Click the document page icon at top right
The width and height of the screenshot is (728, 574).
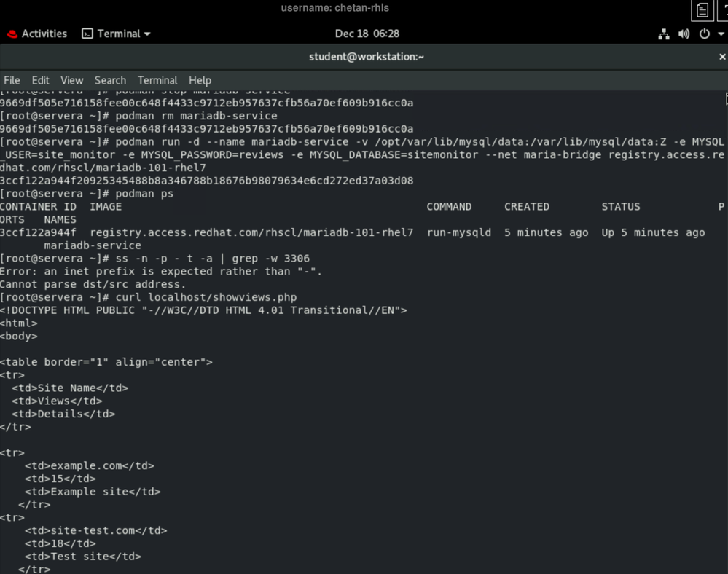click(702, 10)
